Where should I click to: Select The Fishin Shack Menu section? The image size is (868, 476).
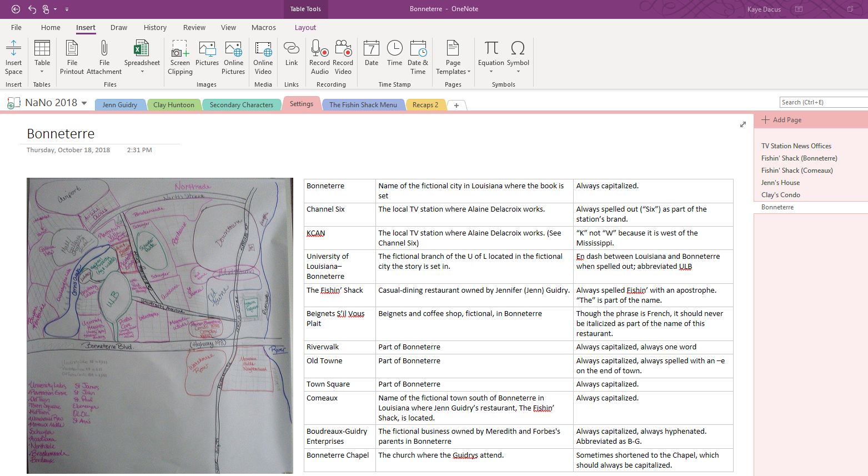pos(363,105)
